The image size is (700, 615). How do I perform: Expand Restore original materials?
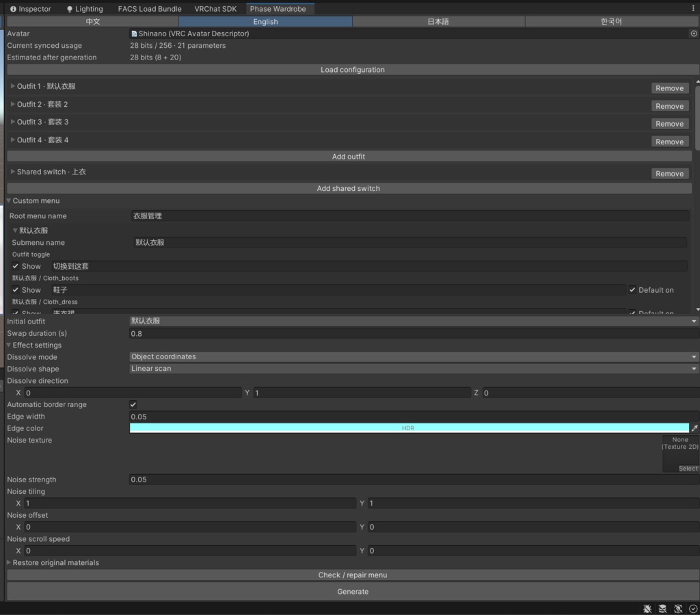pyautogui.click(x=8, y=563)
